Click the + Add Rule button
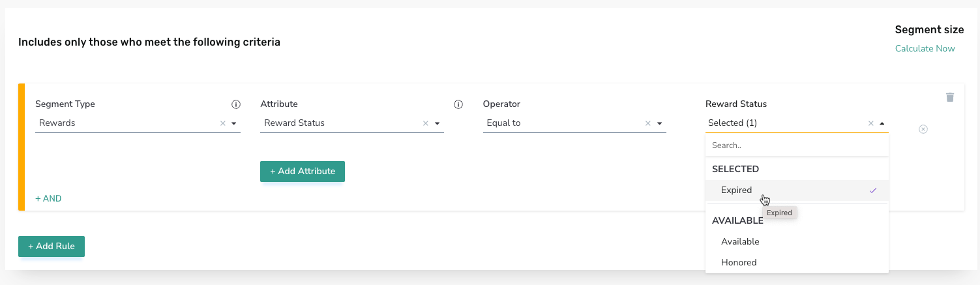 point(52,247)
